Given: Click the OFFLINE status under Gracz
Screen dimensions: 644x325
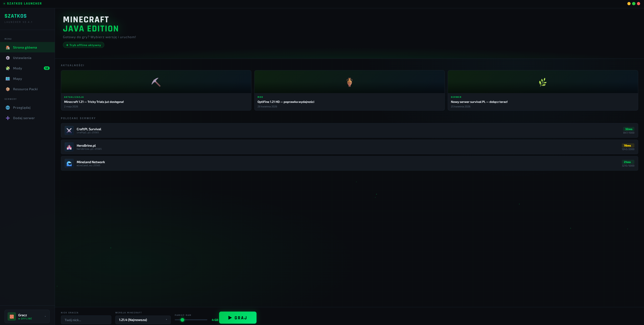Looking at the screenshot, I should pyautogui.click(x=25, y=319).
